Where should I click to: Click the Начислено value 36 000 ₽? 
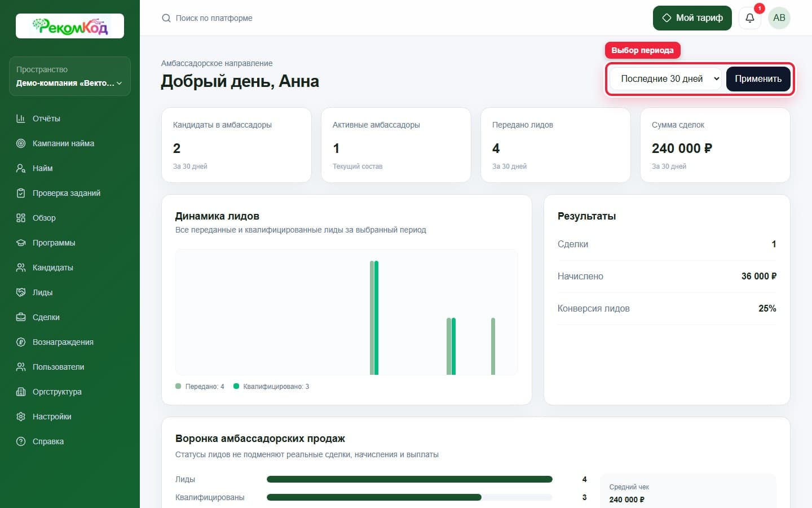758,276
